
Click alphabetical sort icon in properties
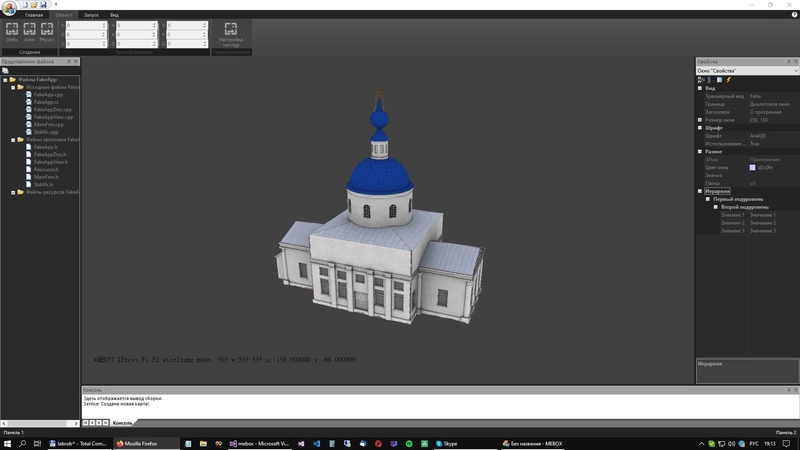click(709, 80)
